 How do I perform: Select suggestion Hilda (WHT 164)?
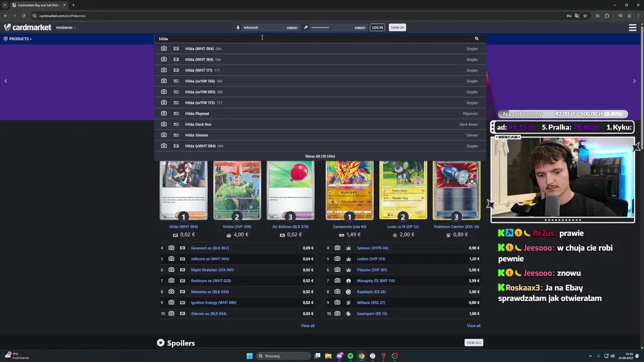[x=320, y=59]
